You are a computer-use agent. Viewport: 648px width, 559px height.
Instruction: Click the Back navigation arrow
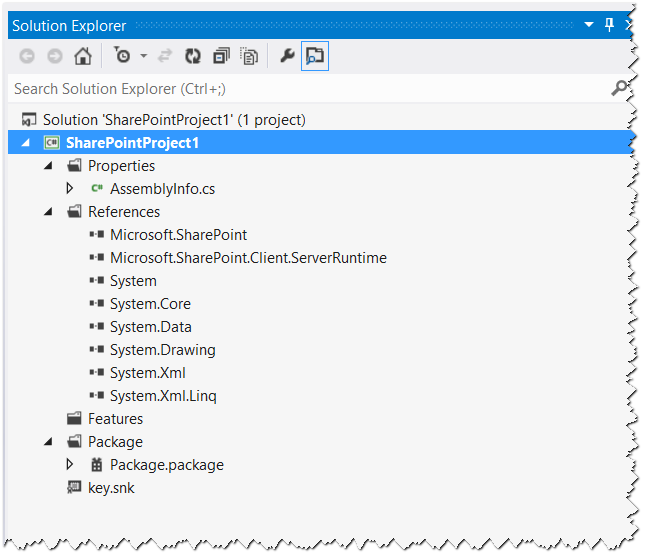[x=27, y=56]
